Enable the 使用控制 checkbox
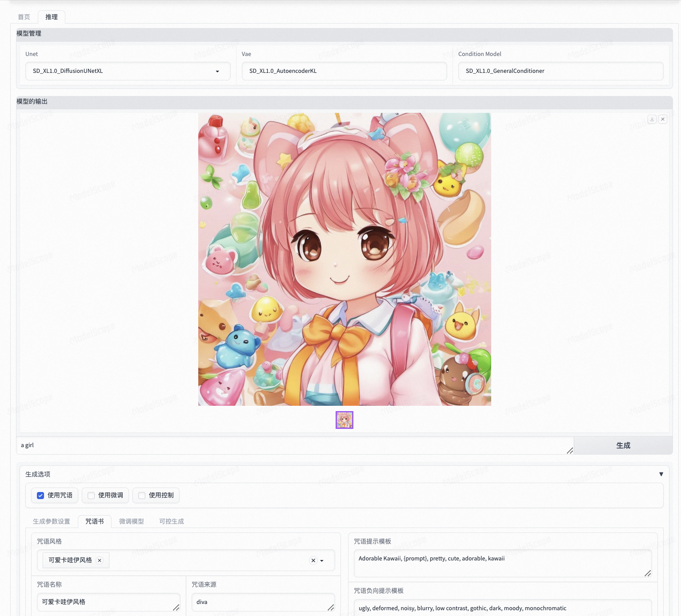681x616 pixels. tap(141, 495)
